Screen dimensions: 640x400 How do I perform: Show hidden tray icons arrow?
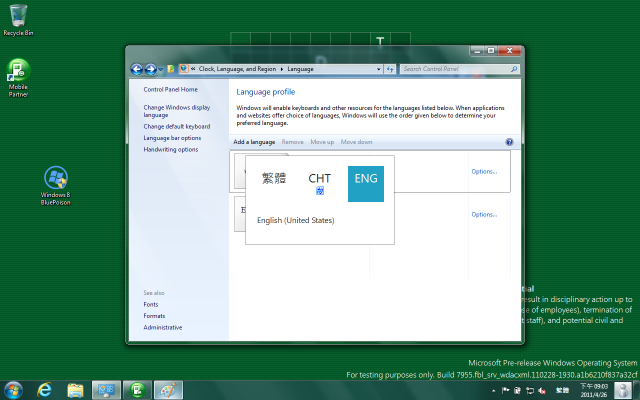click(x=494, y=391)
